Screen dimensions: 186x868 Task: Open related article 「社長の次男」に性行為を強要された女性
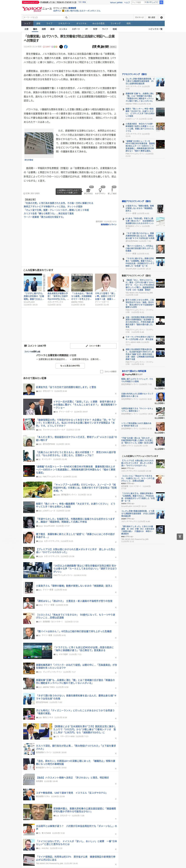[58, 203]
